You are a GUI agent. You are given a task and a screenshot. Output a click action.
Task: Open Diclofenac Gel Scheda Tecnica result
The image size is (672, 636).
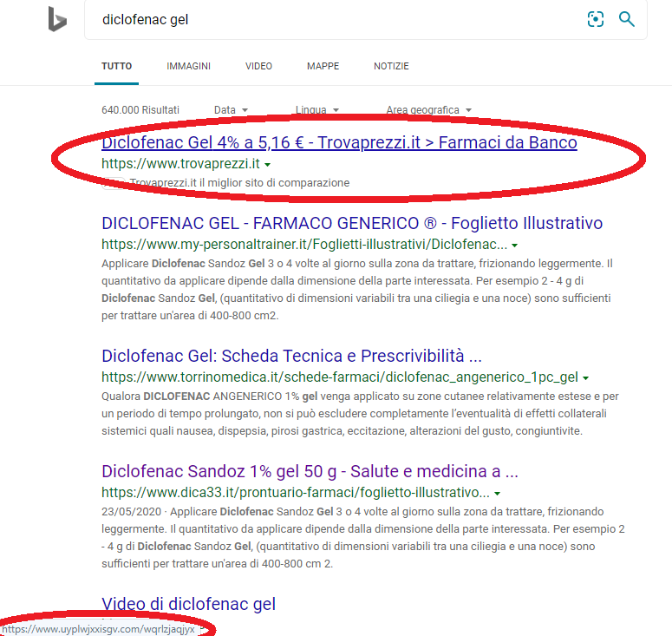point(291,356)
